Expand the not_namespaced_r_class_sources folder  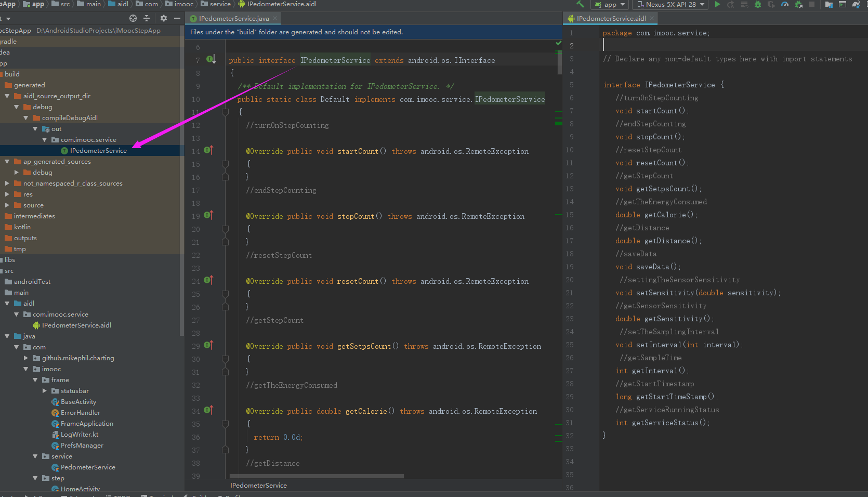pyautogui.click(x=7, y=184)
